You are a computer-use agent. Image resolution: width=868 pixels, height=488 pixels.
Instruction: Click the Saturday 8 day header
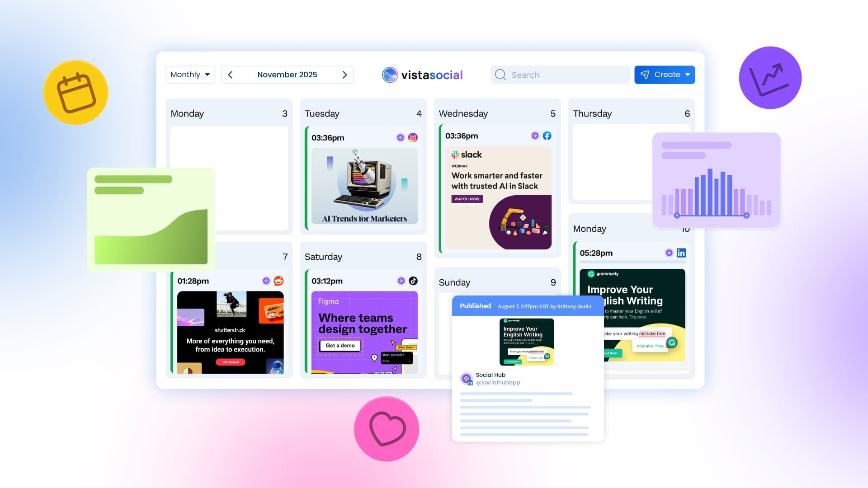point(363,257)
